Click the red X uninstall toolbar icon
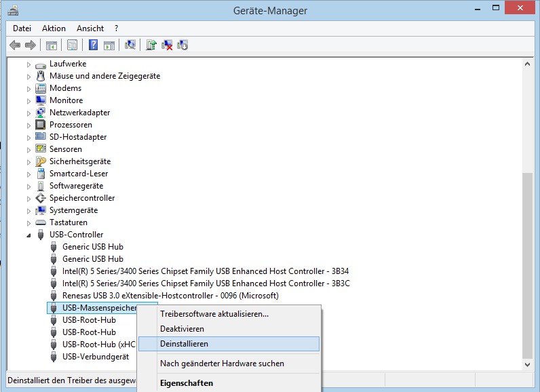The width and height of the screenshot is (540, 392). click(x=166, y=45)
